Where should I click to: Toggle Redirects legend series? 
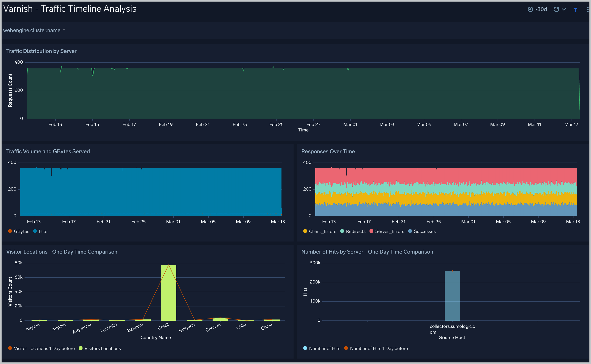pos(353,231)
